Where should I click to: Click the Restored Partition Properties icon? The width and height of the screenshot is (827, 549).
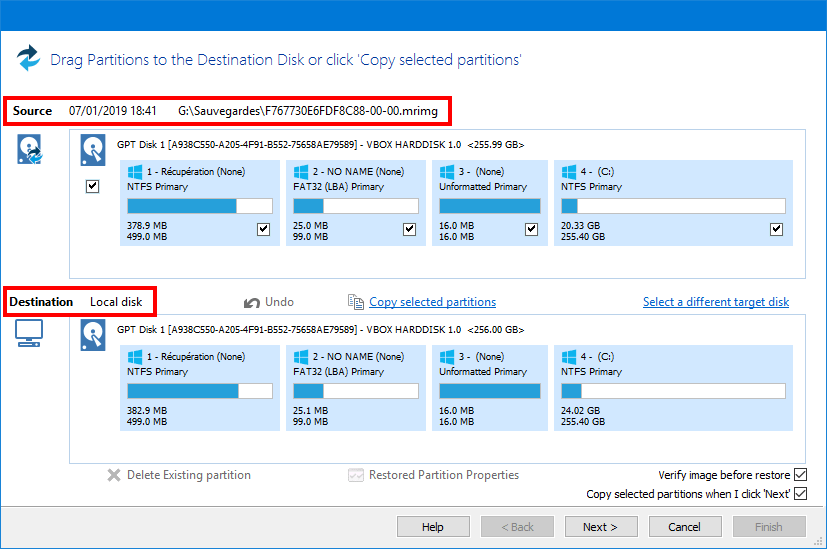pyautogui.click(x=356, y=475)
